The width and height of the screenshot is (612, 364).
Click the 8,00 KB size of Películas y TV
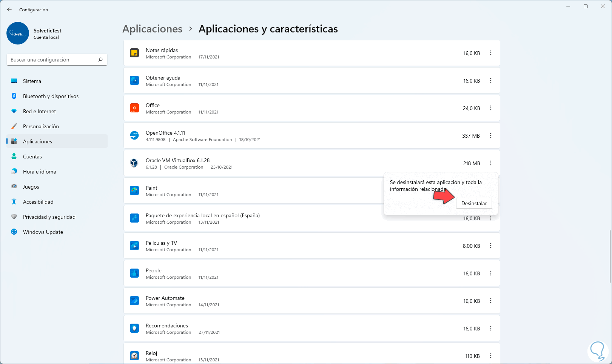click(x=471, y=246)
